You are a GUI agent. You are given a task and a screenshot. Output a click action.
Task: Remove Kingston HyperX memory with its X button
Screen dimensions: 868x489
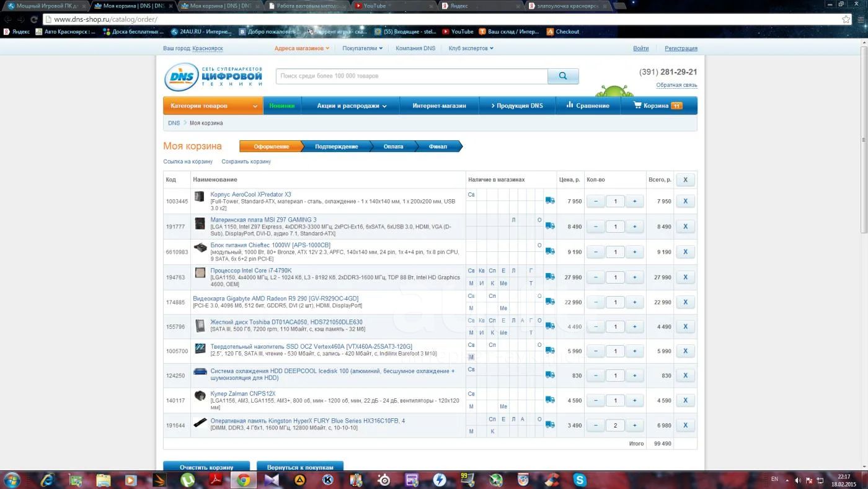tap(685, 425)
